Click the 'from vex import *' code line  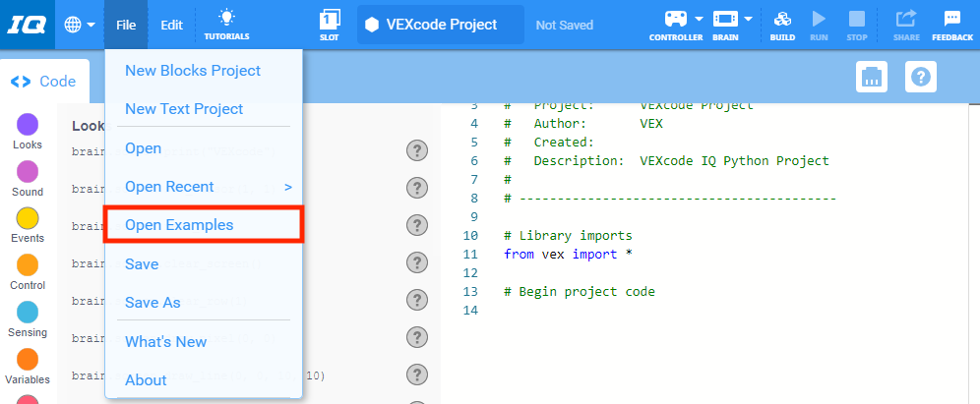tap(568, 255)
